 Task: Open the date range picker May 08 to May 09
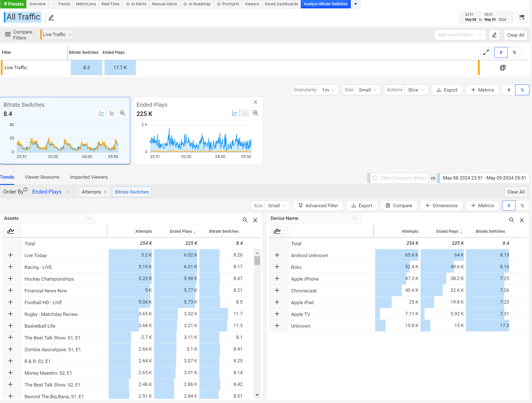tap(486, 17)
